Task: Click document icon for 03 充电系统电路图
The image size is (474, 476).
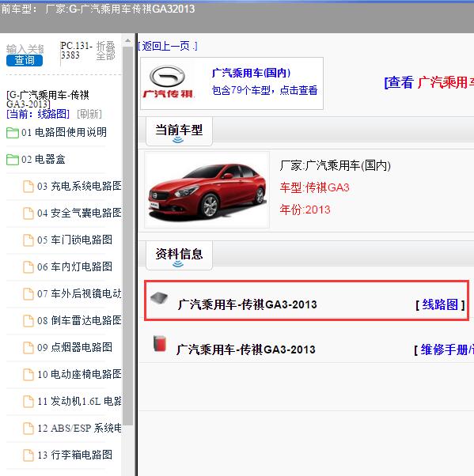Action: (28, 187)
